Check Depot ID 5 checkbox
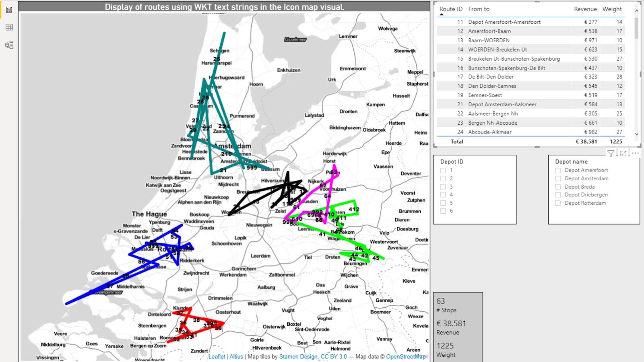Screen dimensions: 644x362 tap(443, 203)
